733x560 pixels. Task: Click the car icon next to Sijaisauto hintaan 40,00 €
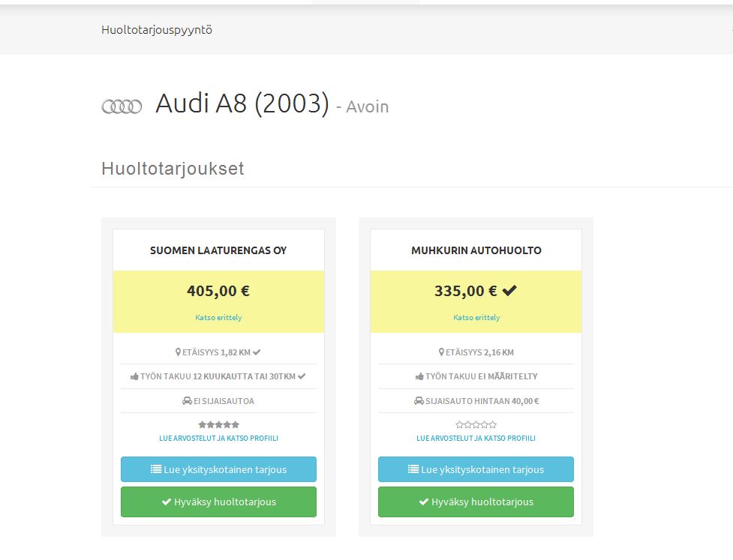[419, 401]
